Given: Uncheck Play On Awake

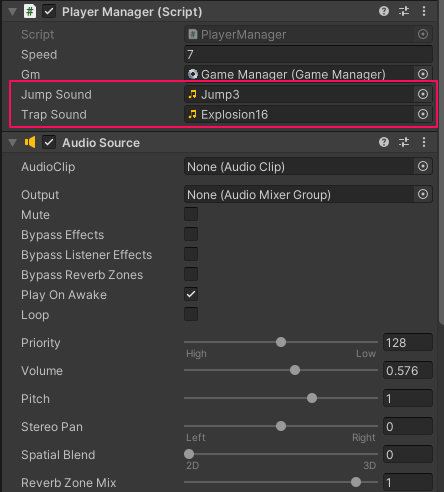Looking at the screenshot, I should pos(191,294).
